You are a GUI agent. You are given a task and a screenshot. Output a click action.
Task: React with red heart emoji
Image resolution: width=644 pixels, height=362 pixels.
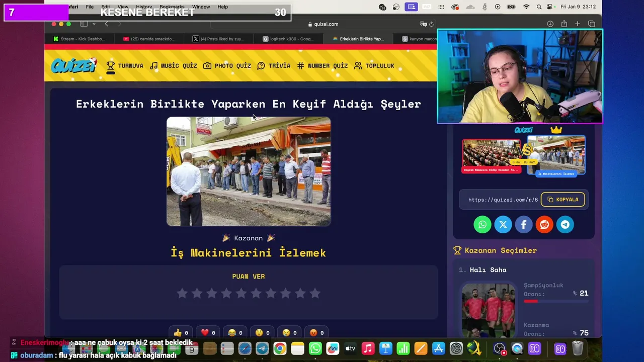tap(208, 332)
